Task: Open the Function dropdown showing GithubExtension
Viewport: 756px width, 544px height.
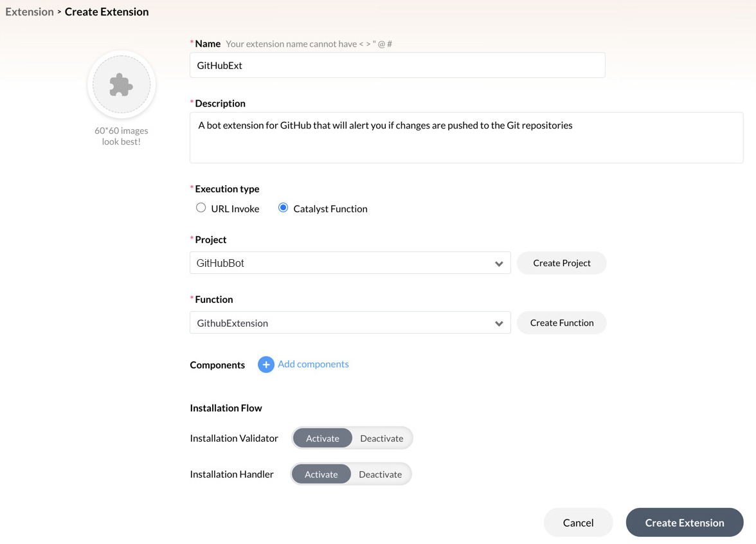Action: click(350, 322)
